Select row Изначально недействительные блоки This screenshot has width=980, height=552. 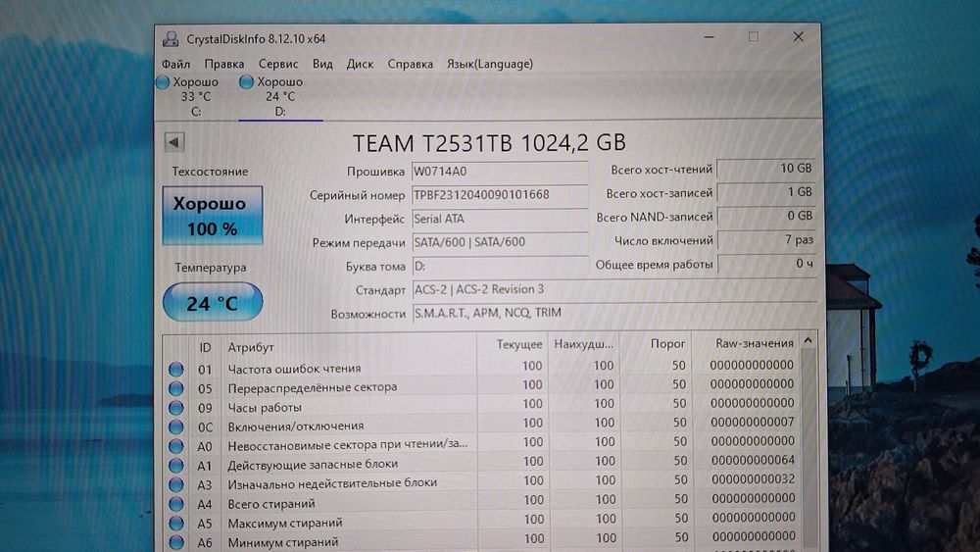point(481,482)
